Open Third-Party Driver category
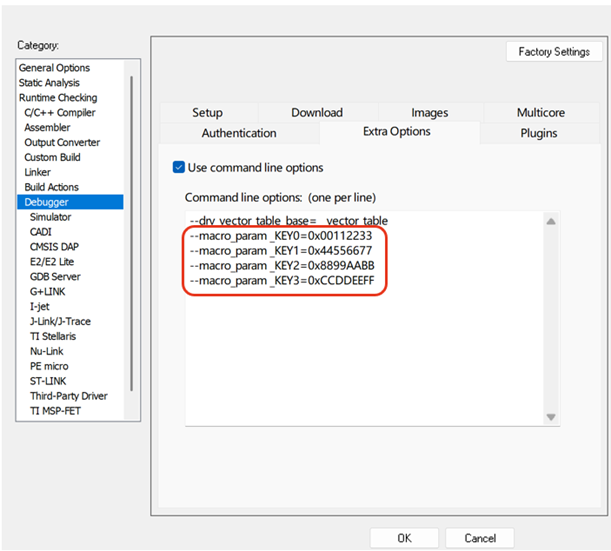This screenshot has width=611, height=551. coord(69,396)
